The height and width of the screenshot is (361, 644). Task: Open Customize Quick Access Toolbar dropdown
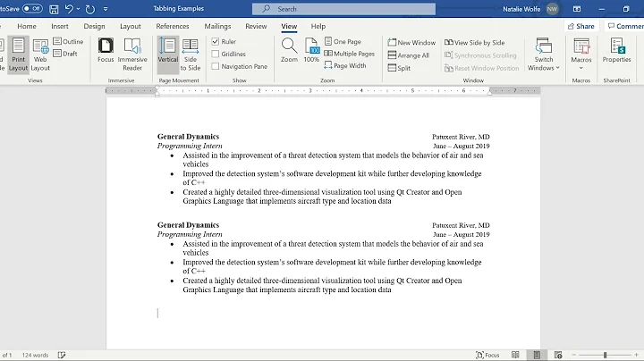pos(106,9)
